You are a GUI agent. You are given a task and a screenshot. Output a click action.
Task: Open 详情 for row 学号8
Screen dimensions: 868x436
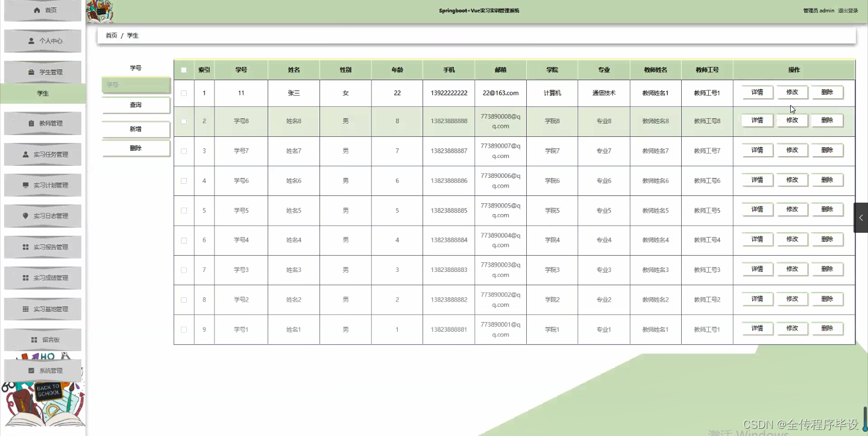point(757,121)
